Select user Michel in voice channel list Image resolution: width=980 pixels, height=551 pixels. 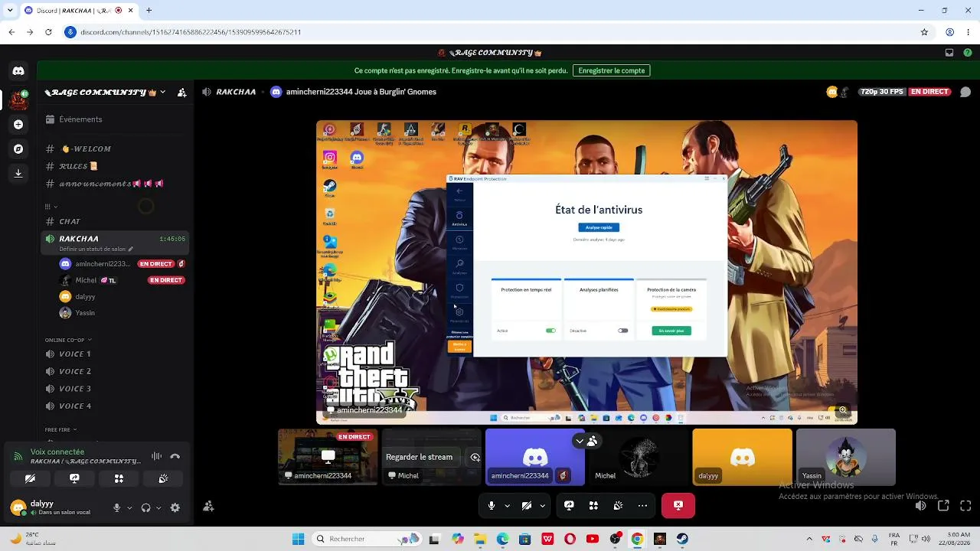121,280
